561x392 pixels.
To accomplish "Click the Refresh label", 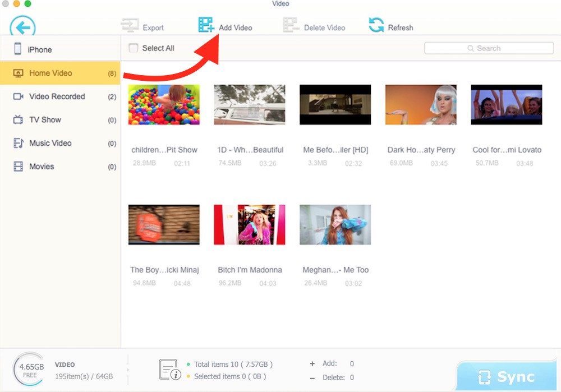I will (401, 27).
